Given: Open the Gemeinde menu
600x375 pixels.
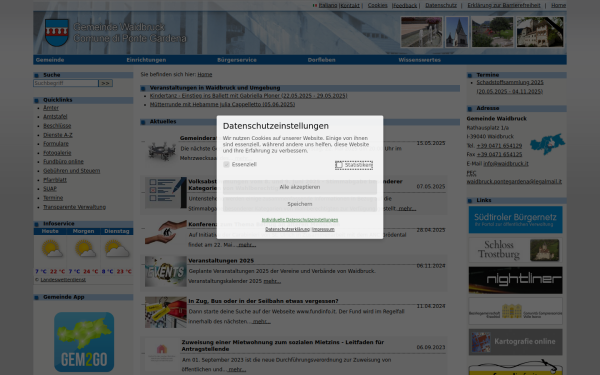Looking at the screenshot, I should point(50,60).
